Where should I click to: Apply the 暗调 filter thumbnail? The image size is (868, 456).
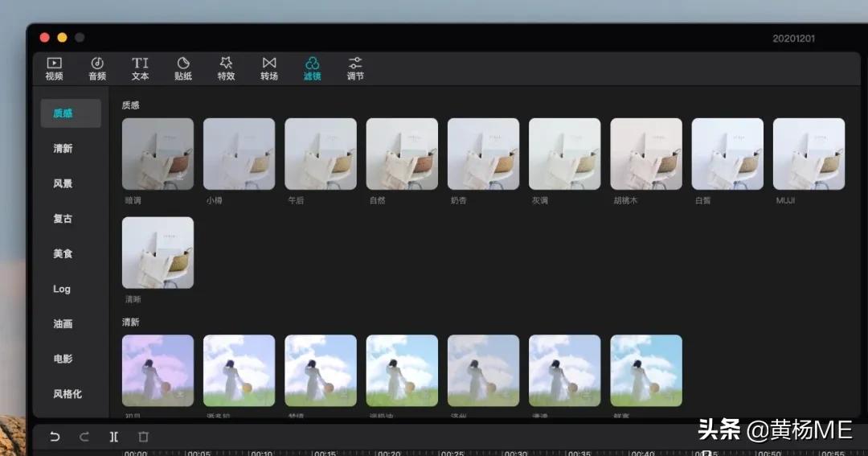coord(158,154)
